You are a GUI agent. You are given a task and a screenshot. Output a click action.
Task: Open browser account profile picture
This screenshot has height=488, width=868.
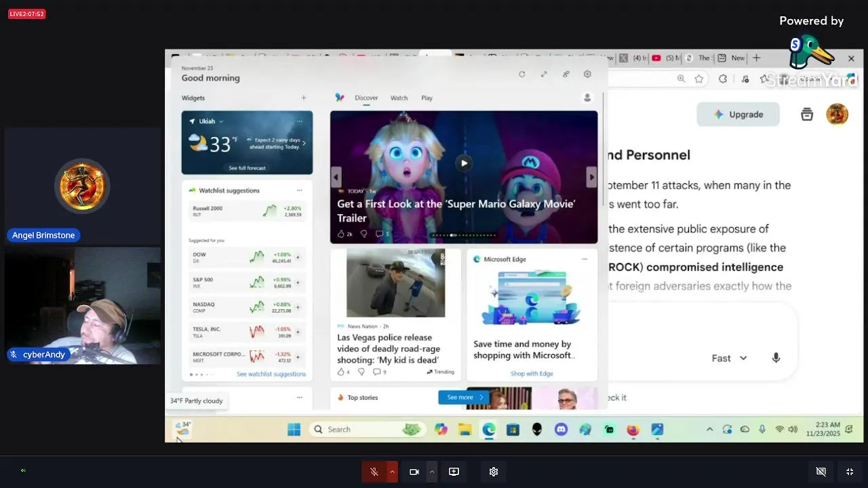pos(837,115)
